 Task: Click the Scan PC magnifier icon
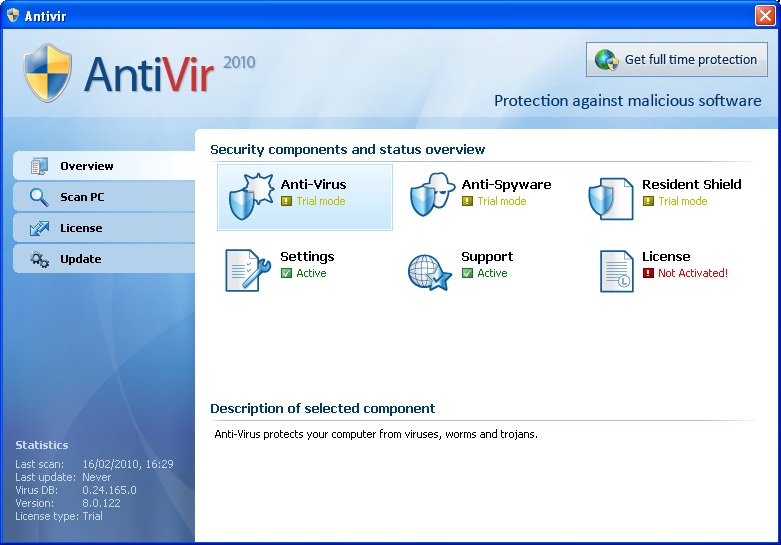point(39,197)
